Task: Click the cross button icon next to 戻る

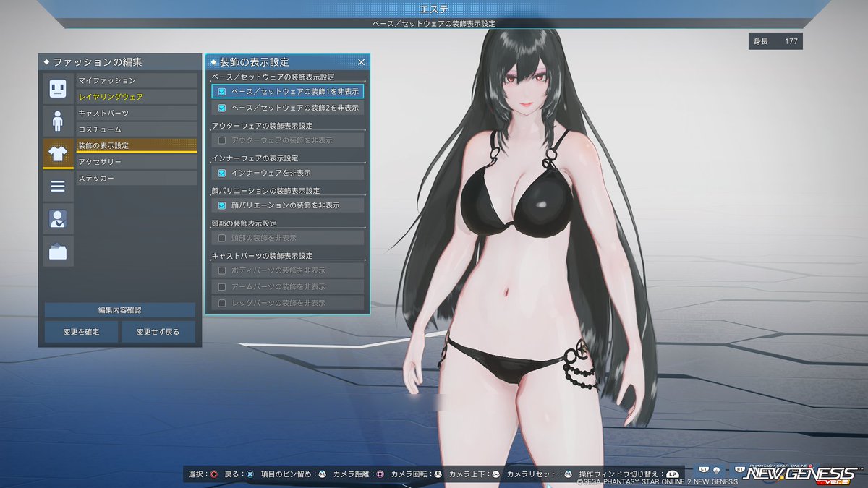Action: [x=250, y=474]
